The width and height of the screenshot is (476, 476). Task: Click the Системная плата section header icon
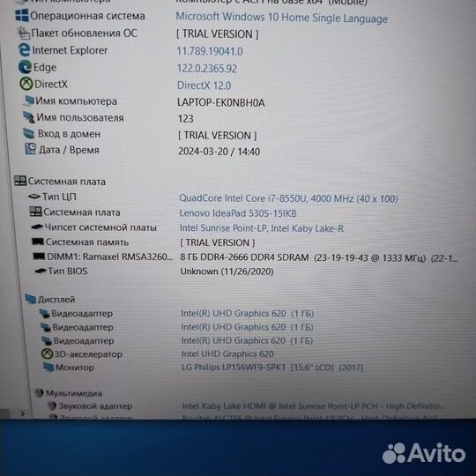pos(20,181)
